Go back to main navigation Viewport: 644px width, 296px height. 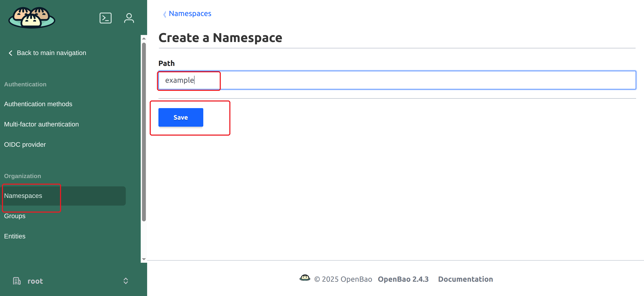pyautogui.click(x=51, y=53)
